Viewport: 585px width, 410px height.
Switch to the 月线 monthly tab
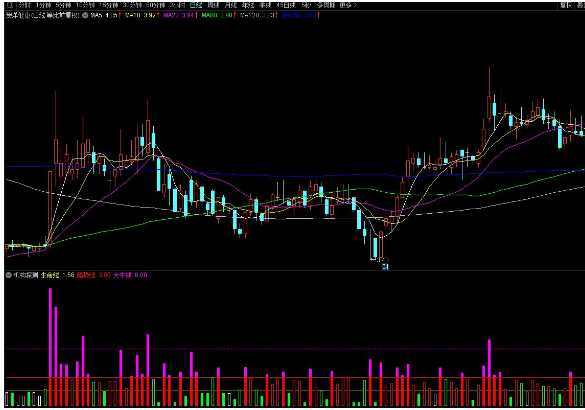point(231,5)
